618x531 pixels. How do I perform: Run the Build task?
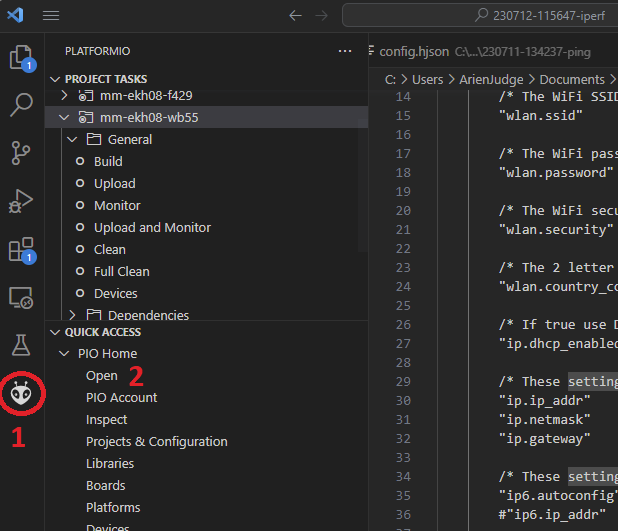pos(108,161)
